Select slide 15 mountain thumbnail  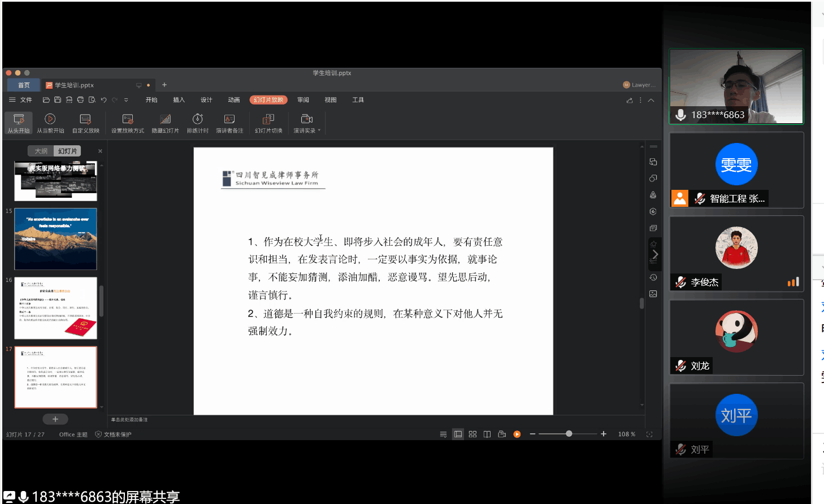tap(55, 239)
